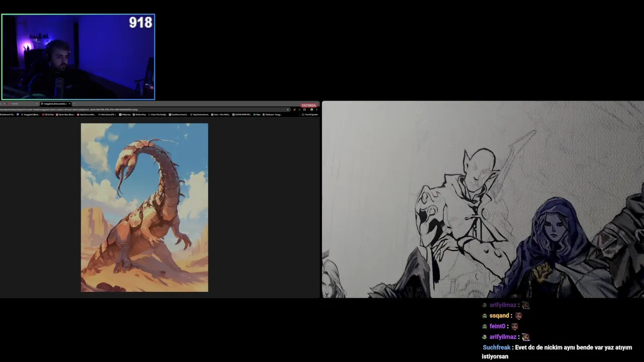Click the feint0 chat username
This screenshot has height=362, width=644.
click(498, 326)
